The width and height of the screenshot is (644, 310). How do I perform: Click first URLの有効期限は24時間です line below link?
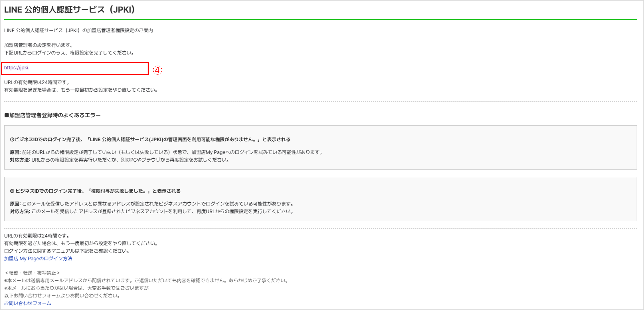[37, 82]
